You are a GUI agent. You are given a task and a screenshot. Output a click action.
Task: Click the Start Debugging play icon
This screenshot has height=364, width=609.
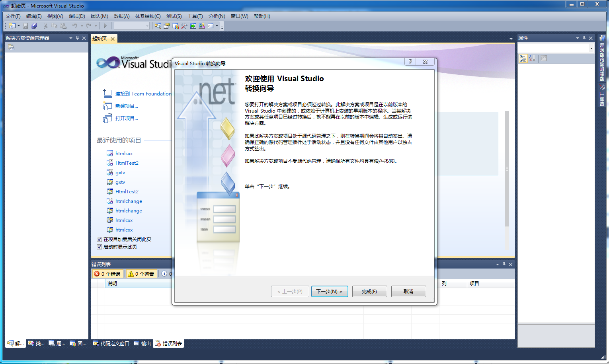(x=105, y=26)
